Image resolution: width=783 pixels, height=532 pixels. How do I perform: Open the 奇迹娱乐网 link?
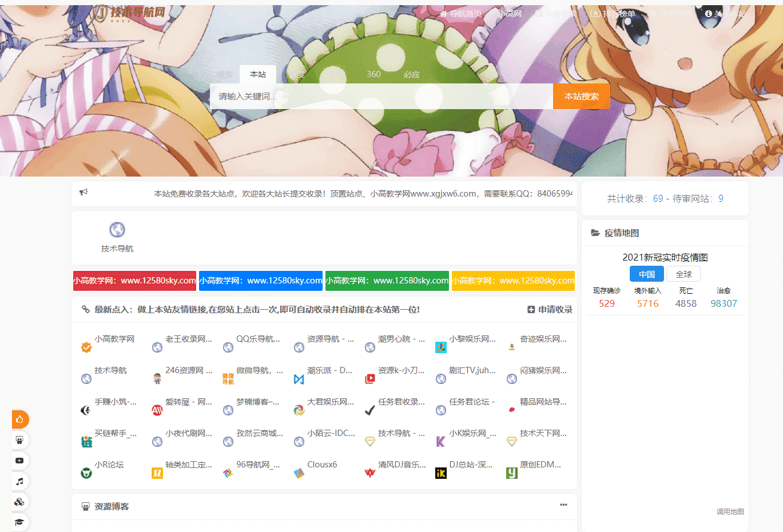tap(543, 339)
